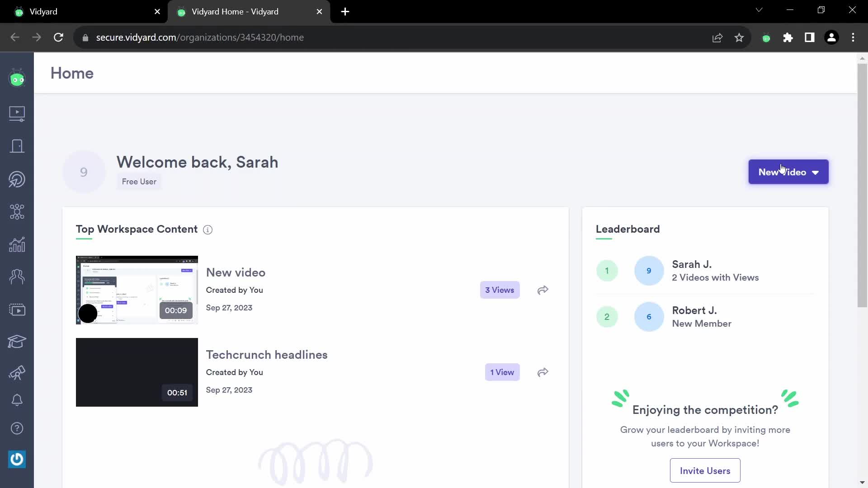868x488 pixels.
Task: Open the team members sidebar icon
Action: pyautogui.click(x=17, y=277)
